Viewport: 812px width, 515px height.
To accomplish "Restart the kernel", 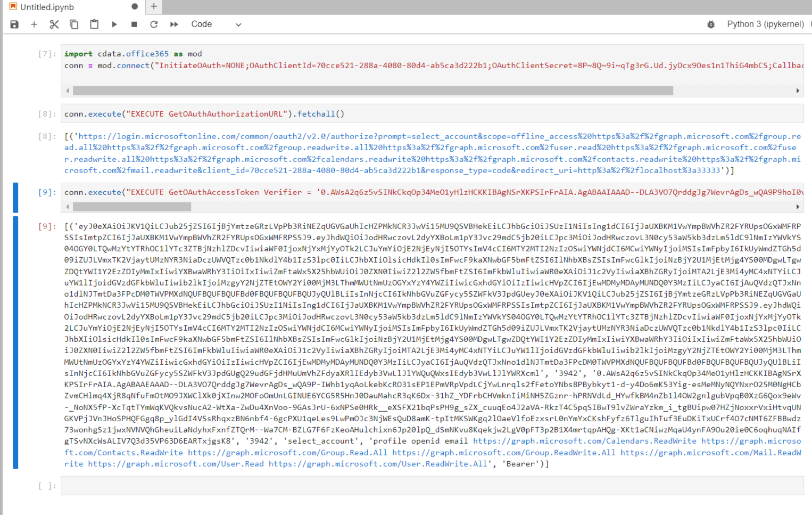I will tap(154, 24).
